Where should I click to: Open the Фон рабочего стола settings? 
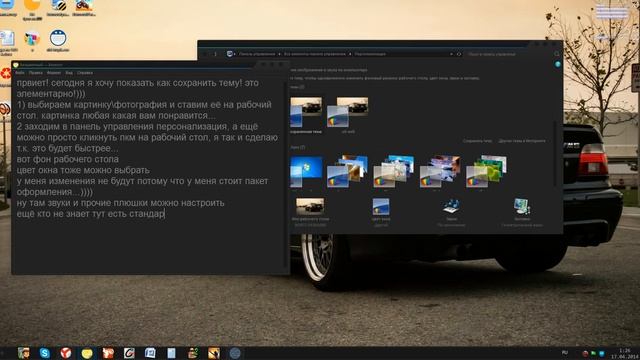[x=310, y=212]
